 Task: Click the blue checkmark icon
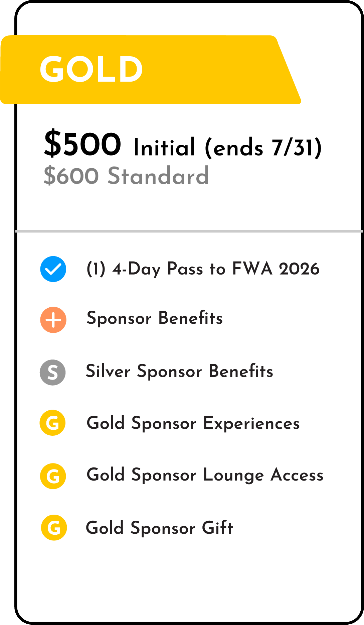(x=53, y=269)
